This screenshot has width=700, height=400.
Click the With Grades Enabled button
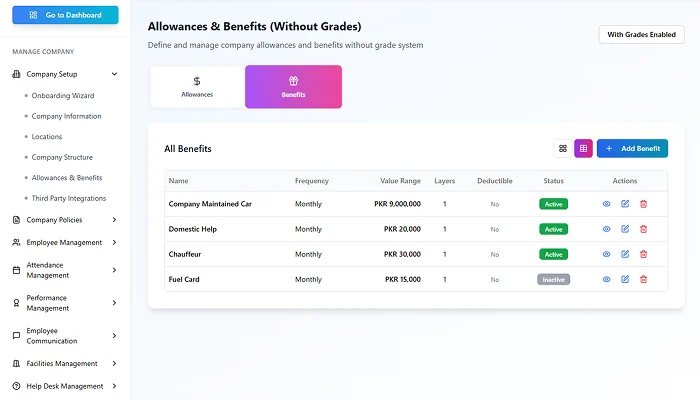tap(641, 35)
